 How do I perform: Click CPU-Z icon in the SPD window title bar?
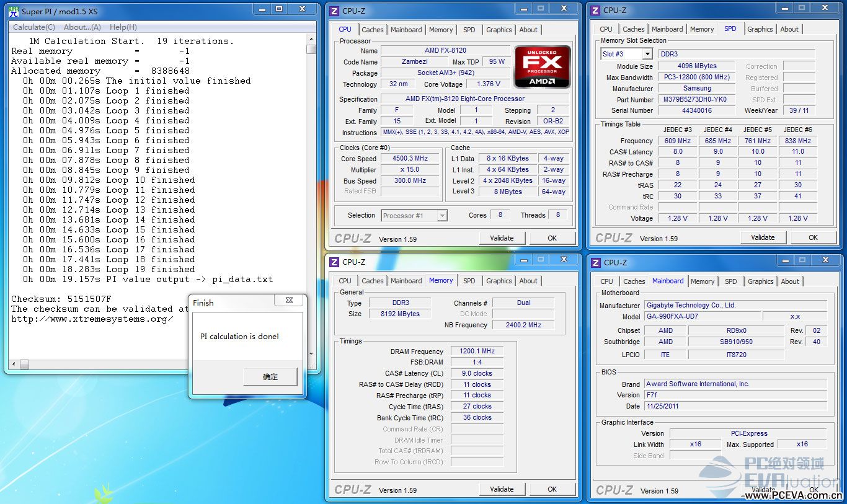[x=596, y=11]
